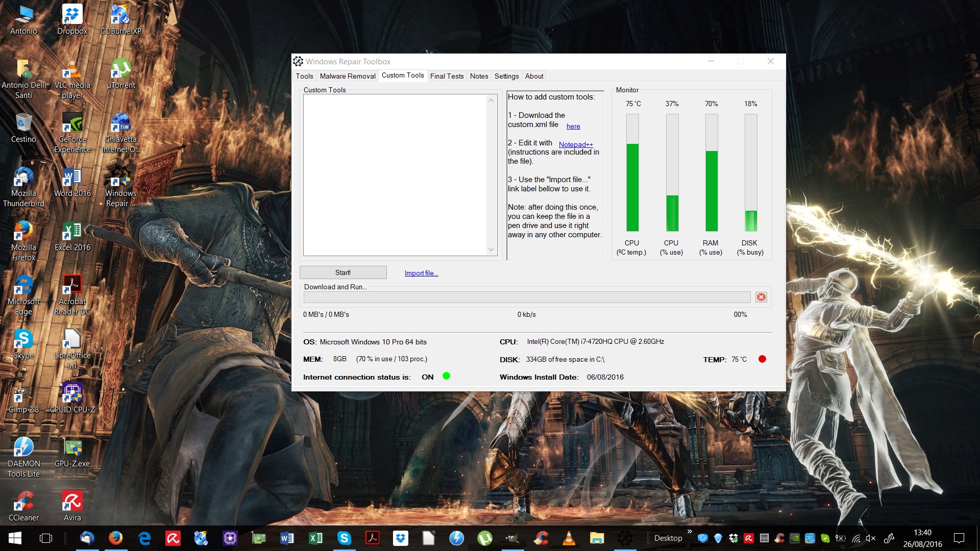Open the Dropbox desktop shortcut
The width and height of the screenshot is (980, 551).
(72, 19)
